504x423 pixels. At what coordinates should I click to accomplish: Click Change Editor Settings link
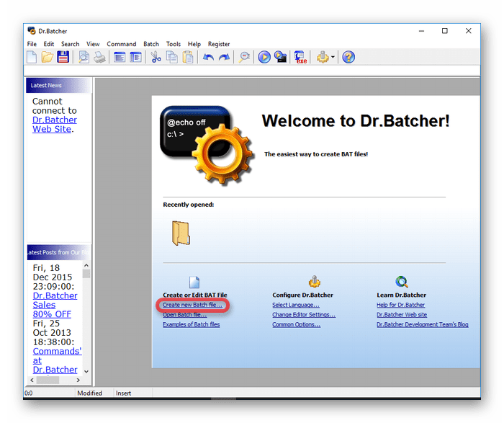click(x=304, y=315)
